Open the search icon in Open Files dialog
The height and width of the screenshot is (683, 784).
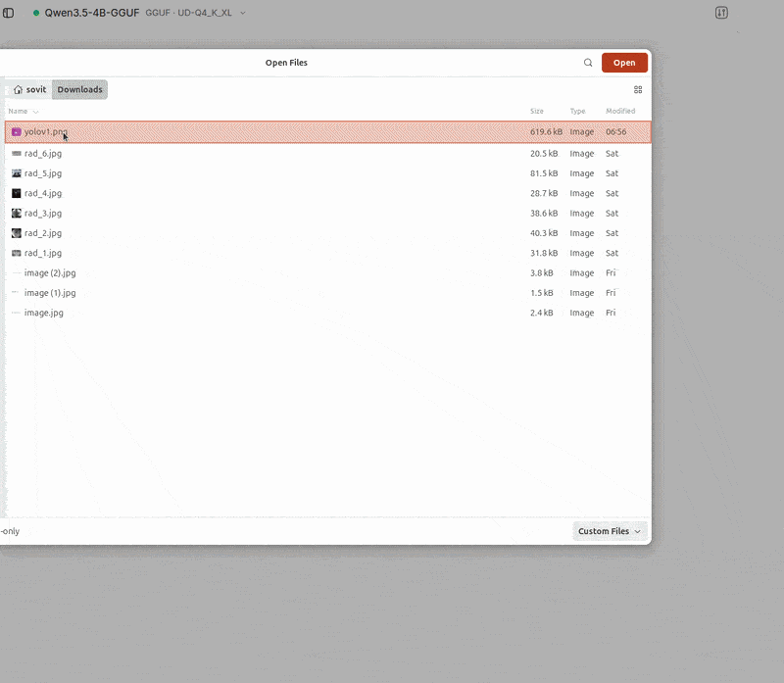[x=588, y=63]
